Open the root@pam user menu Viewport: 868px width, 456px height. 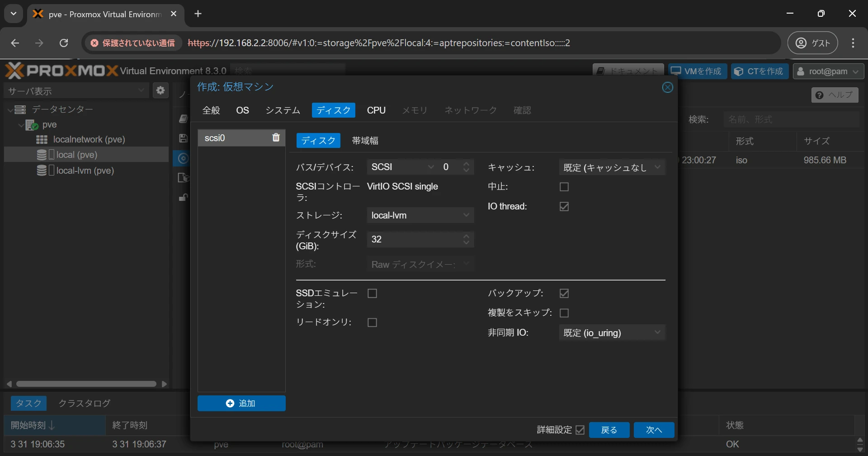click(828, 71)
